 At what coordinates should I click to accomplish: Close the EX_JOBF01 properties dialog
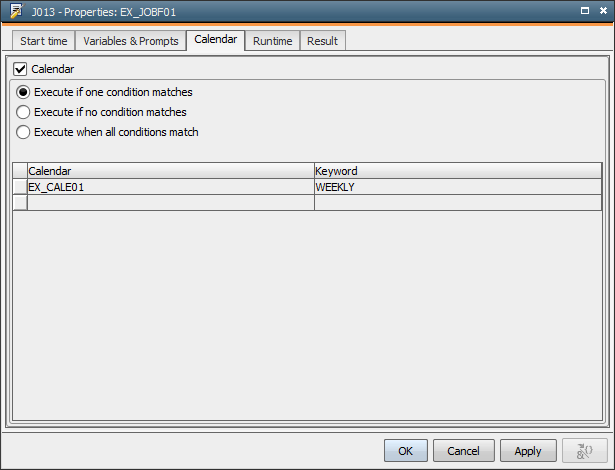(601, 11)
